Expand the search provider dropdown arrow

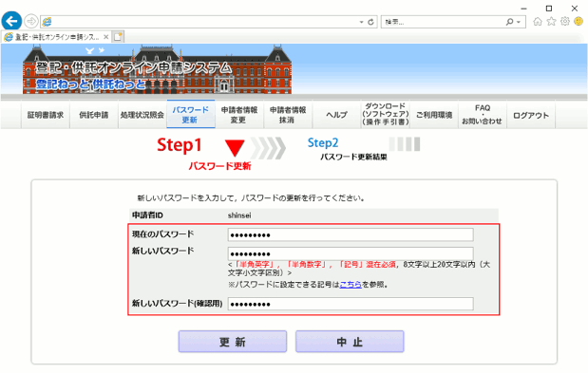tap(519, 22)
